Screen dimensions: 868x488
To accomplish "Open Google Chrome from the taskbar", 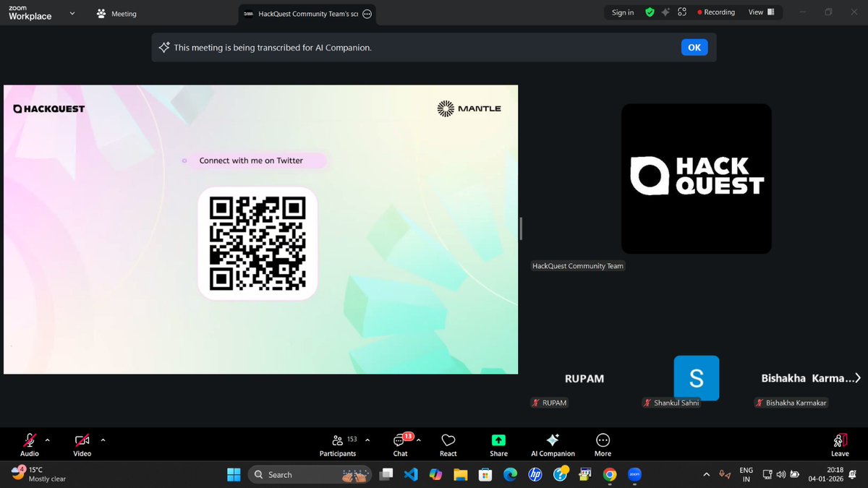I will [x=610, y=474].
